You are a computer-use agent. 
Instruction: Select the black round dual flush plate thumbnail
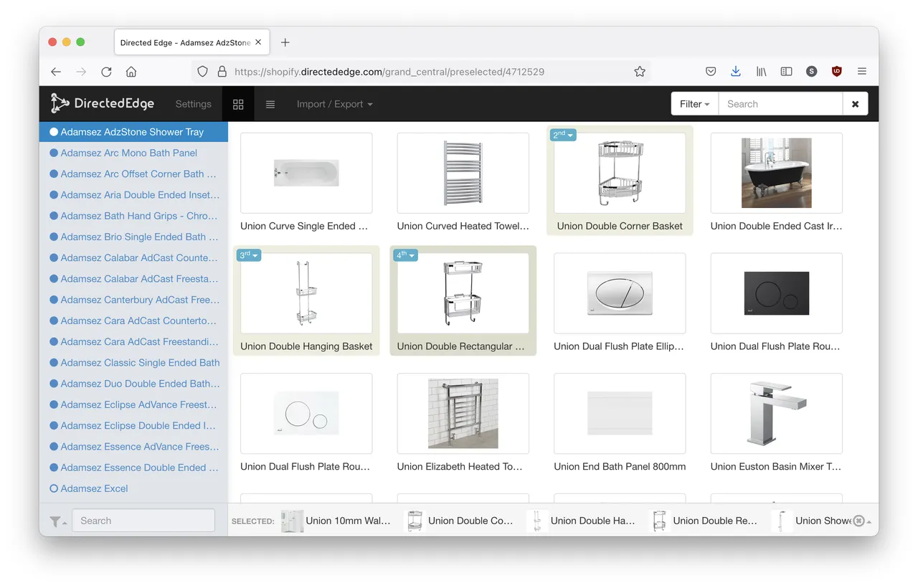[x=776, y=293]
